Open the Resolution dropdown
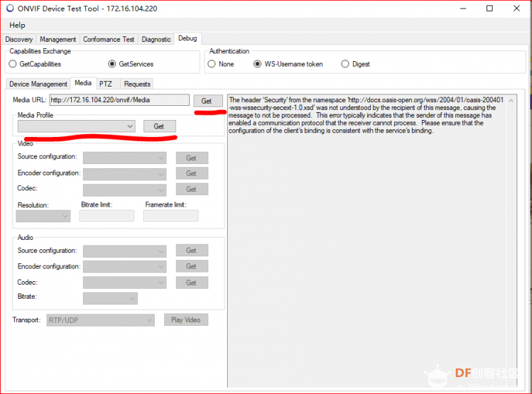This screenshot has width=532, height=394. 43,216
